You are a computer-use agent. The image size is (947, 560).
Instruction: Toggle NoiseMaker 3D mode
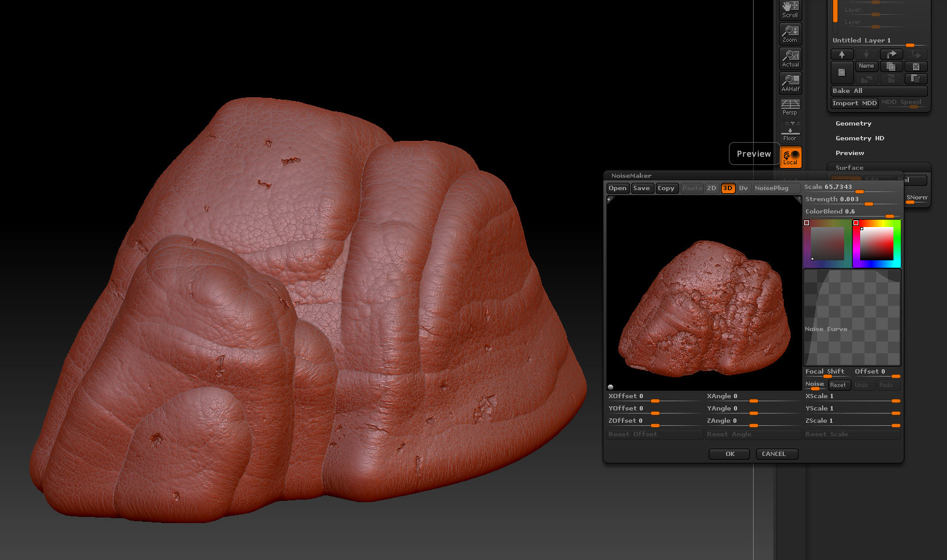point(728,188)
